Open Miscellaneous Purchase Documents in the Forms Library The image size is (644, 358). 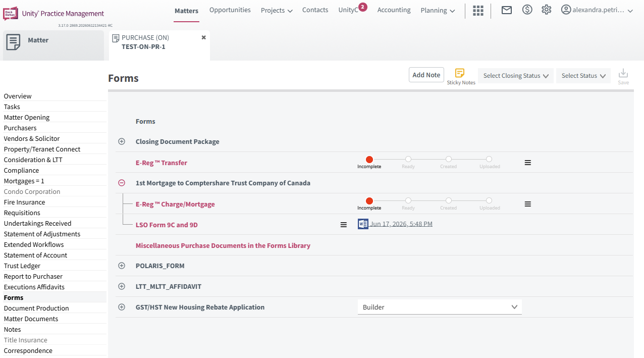pyautogui.click(x=223, y=245)
